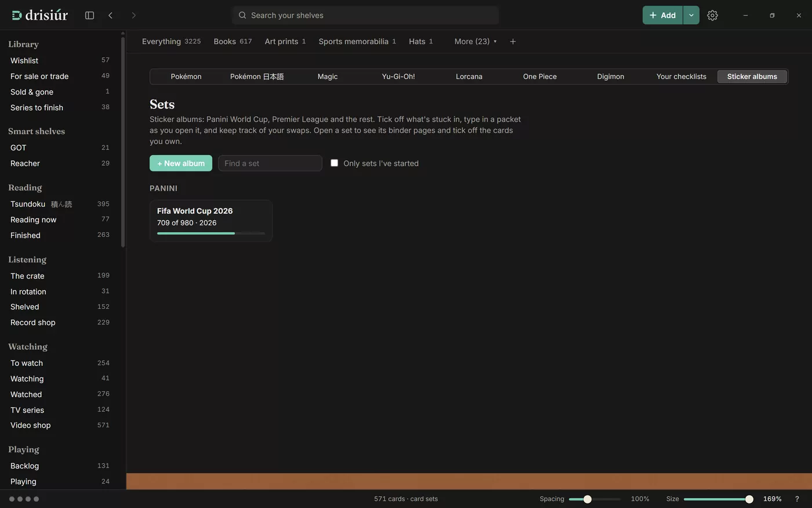
Task: Go back with the left arrow
Action: point(110,15)
